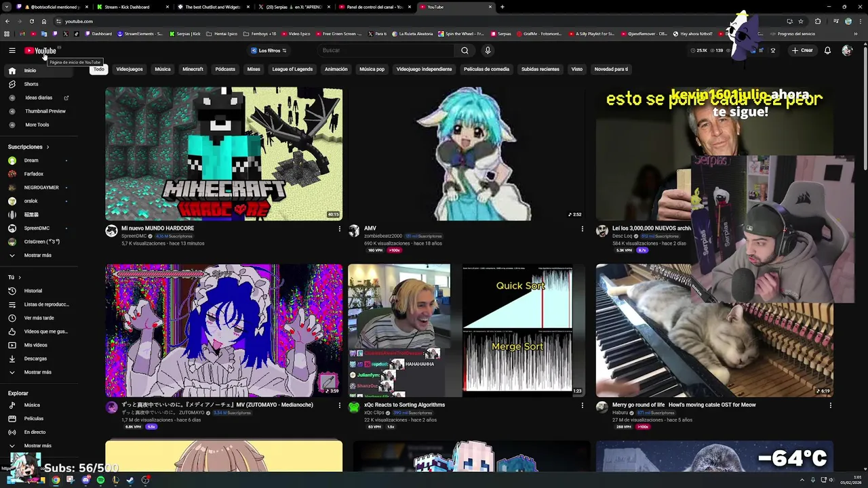Open the hamburger guide menu
Screen dimensions: 868x488
pyautogui.click(x=12, y=50)
